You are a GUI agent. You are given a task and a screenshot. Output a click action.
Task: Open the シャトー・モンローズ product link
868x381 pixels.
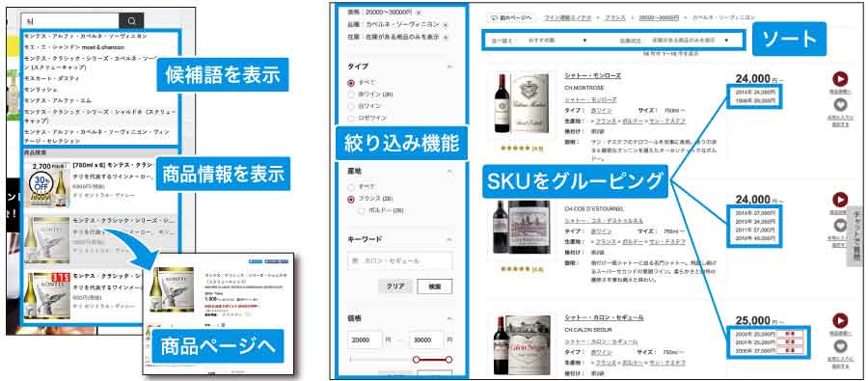pos(593,75)
